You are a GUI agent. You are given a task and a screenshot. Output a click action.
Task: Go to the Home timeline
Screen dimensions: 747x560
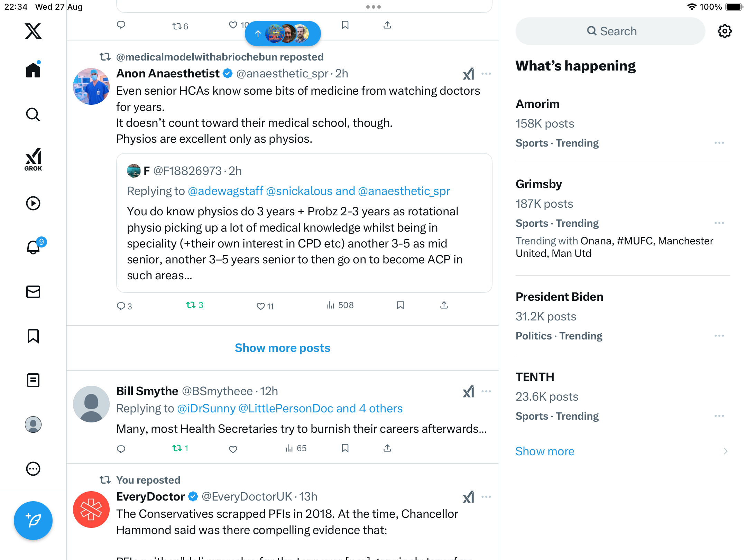click(x=33, y=70)
